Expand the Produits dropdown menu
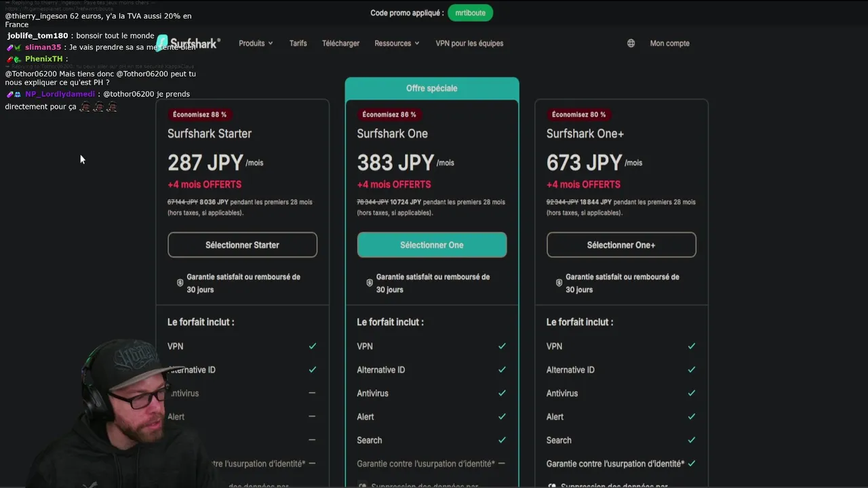The image size is (868, 488). (256, 43)
